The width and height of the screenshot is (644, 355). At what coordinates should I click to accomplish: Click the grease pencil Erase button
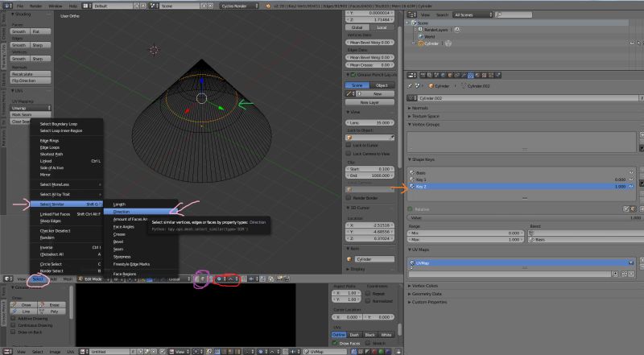(52, 305)
